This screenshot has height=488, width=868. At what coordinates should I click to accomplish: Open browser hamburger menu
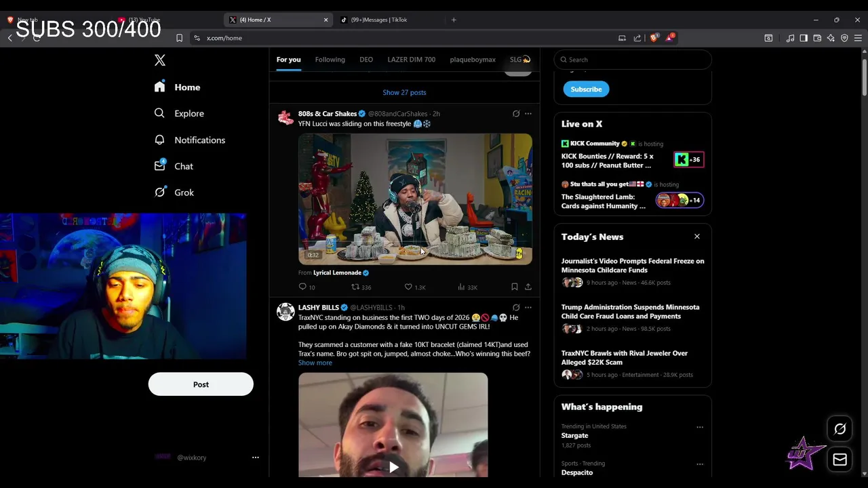tap(858, 38)
